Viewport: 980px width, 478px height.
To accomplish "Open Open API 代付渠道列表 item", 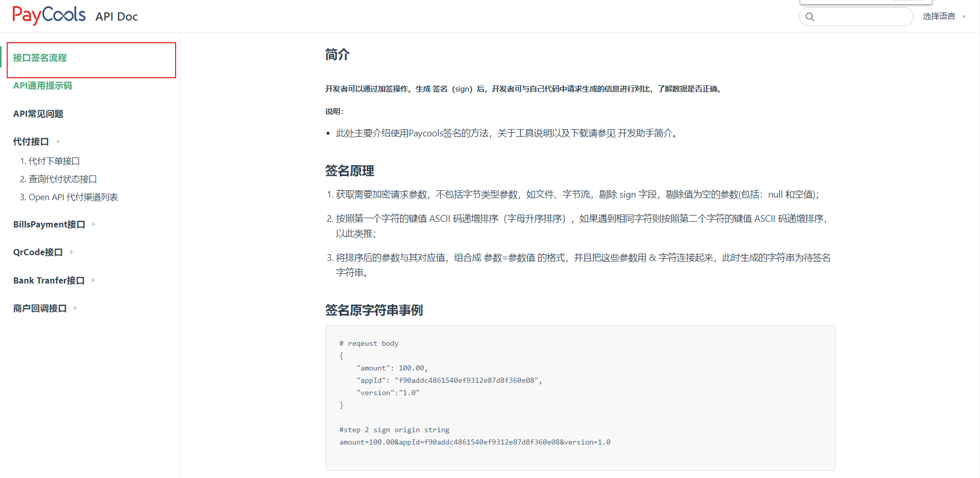I will (x=69, y=197).
